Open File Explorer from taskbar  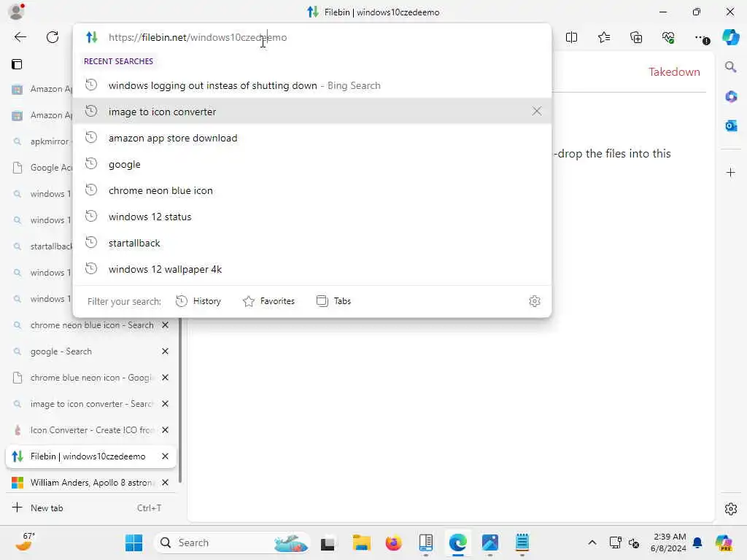pos(362,542)
